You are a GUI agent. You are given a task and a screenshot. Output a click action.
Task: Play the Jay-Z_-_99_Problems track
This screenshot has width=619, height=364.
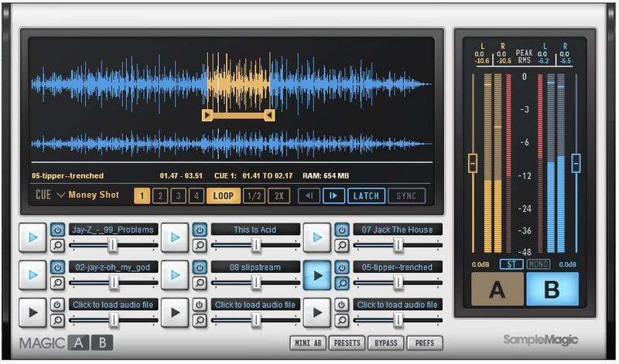pyautogui.click(x=32, y=237)
